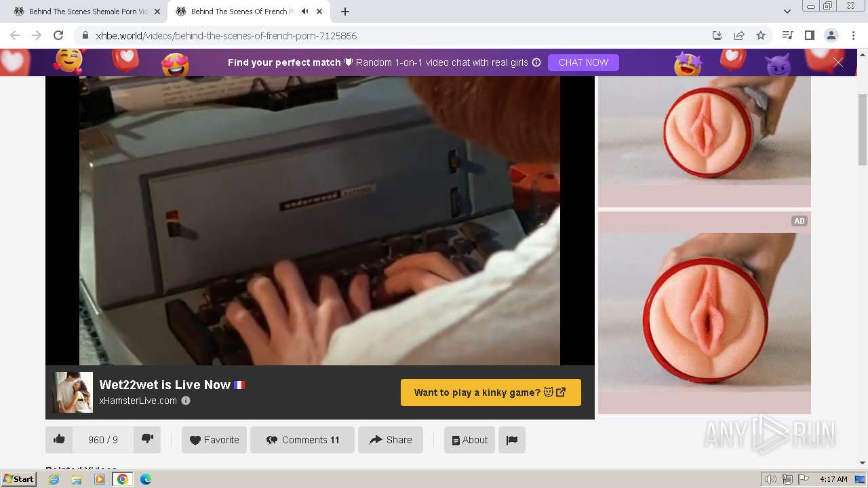Add video to Favorites

click(214, 440)
